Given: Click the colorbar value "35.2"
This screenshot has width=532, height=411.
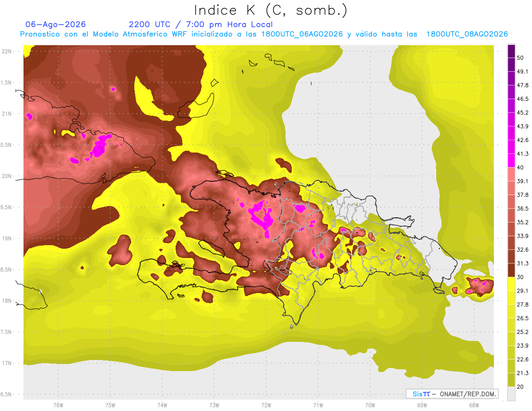Looking at the screenshot, I should pos(523,222).
